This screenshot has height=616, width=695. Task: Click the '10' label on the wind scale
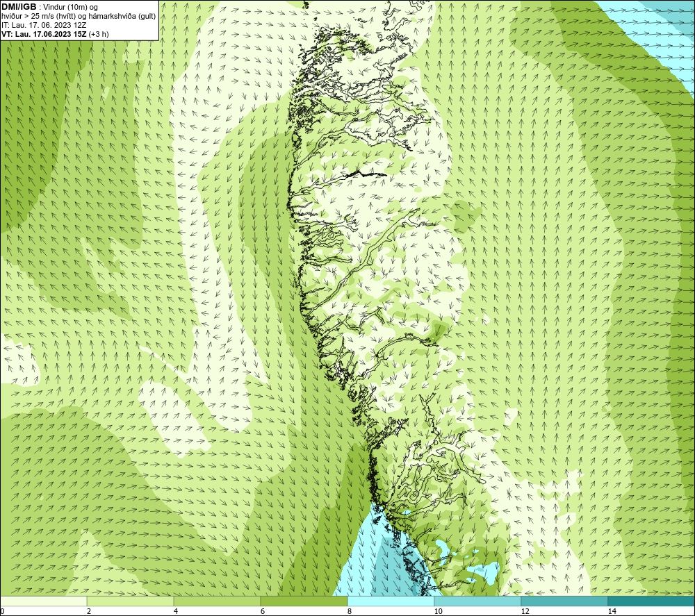[x=438, y=612]
